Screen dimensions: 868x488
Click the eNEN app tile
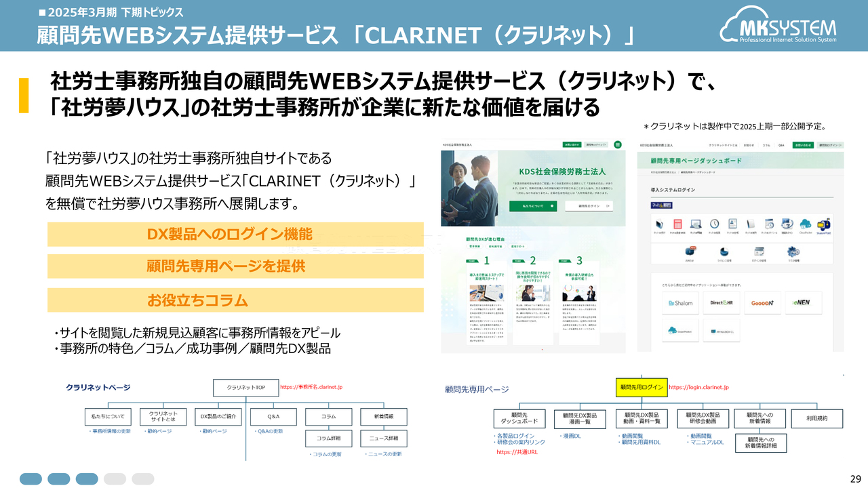click(804, 303)
